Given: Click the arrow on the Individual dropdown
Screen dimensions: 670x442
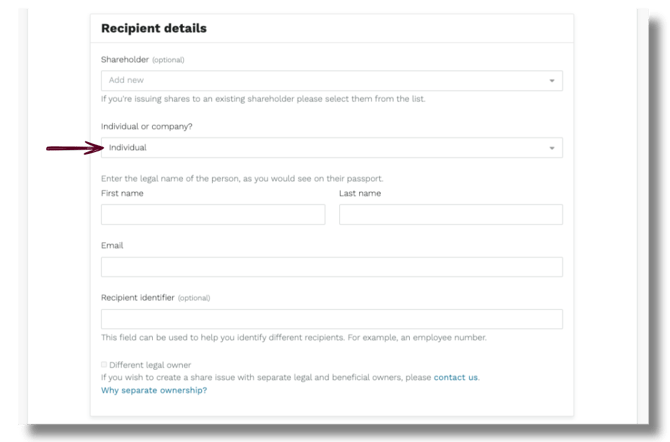Looking at the screenshot, I should click(551, 148).
